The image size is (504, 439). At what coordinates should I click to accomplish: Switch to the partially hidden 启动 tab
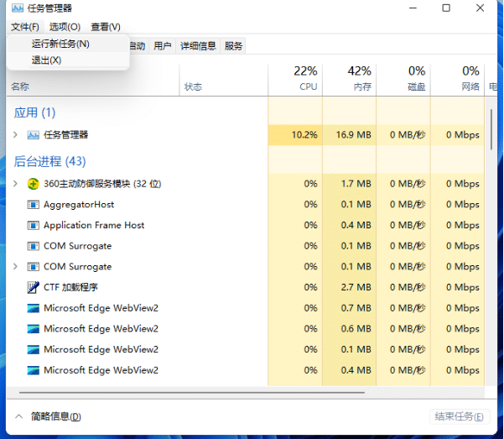(138, 46)
